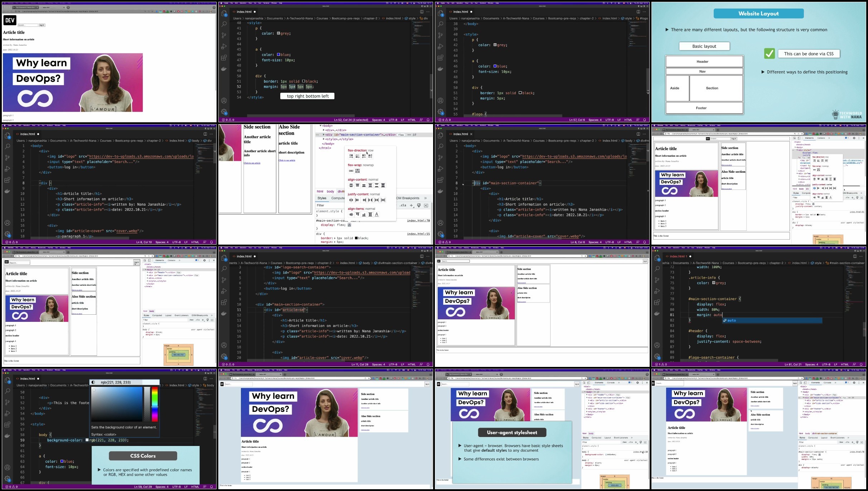Click half-circle icon in color picker header
The width and height of the screenshot is (868, 491).
click(x=93, y=382)
